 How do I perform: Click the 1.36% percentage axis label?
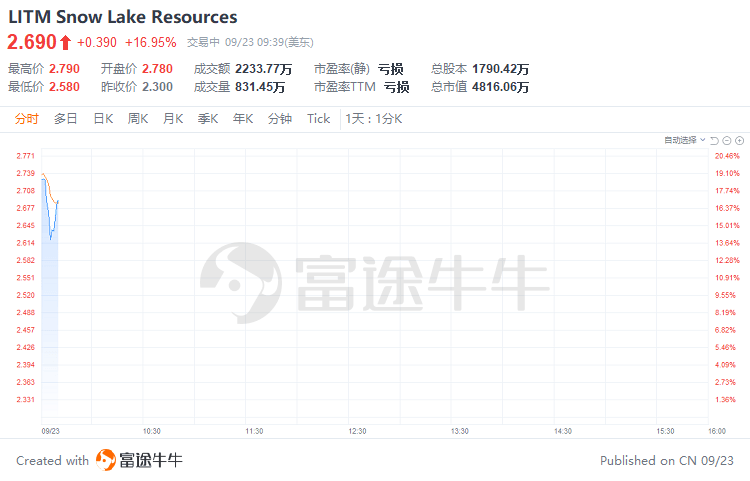click(725, 399)
